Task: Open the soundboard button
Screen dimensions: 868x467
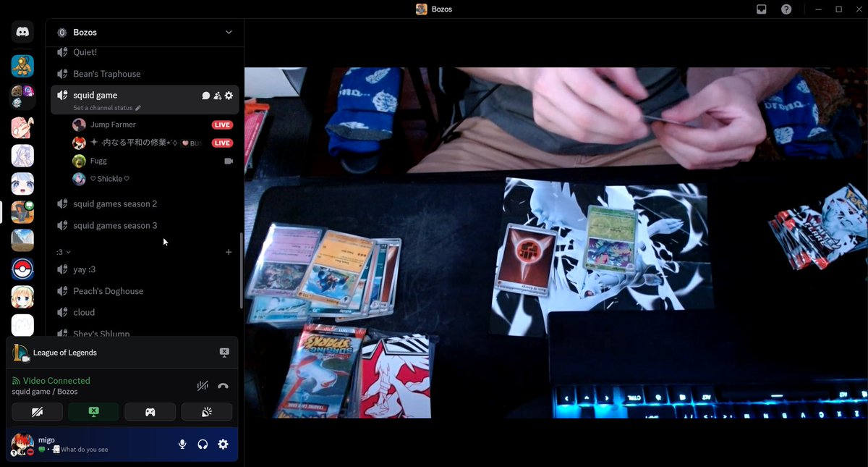Action: [x=206, y=412]
